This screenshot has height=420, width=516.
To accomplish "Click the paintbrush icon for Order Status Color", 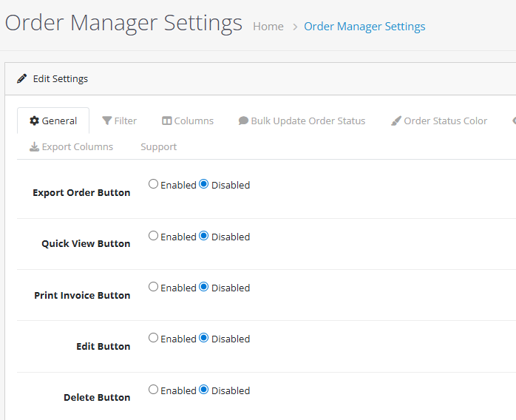I will (x=396, y=121).
